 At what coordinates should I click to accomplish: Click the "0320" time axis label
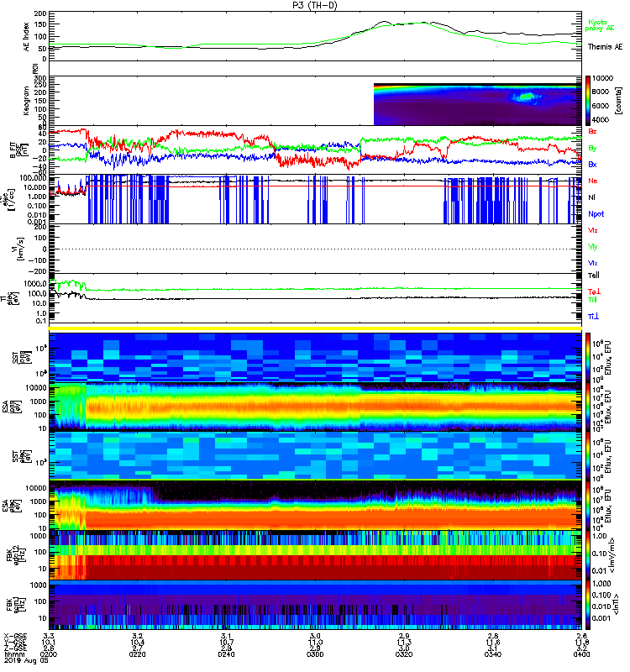[x=404, y=654]
